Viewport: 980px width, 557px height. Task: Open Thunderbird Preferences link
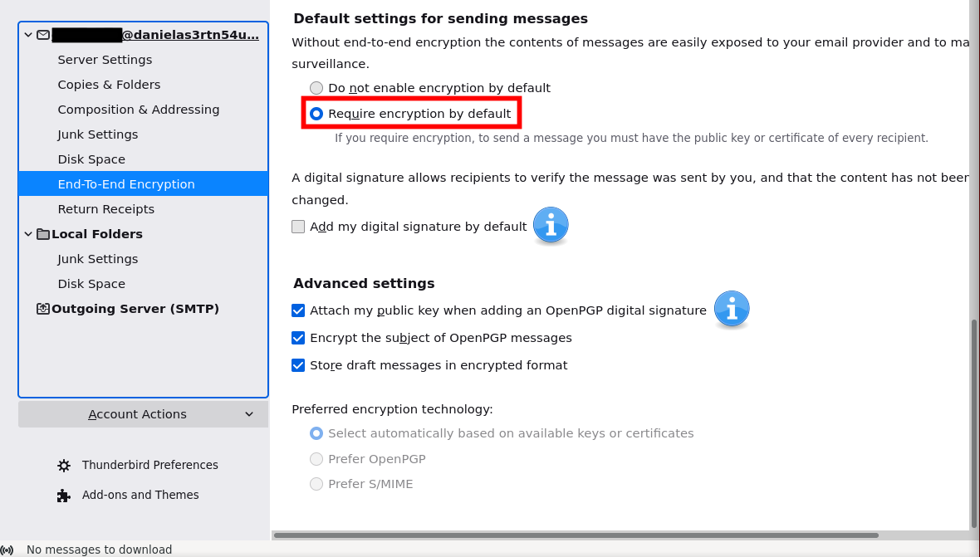click(149, 465)
